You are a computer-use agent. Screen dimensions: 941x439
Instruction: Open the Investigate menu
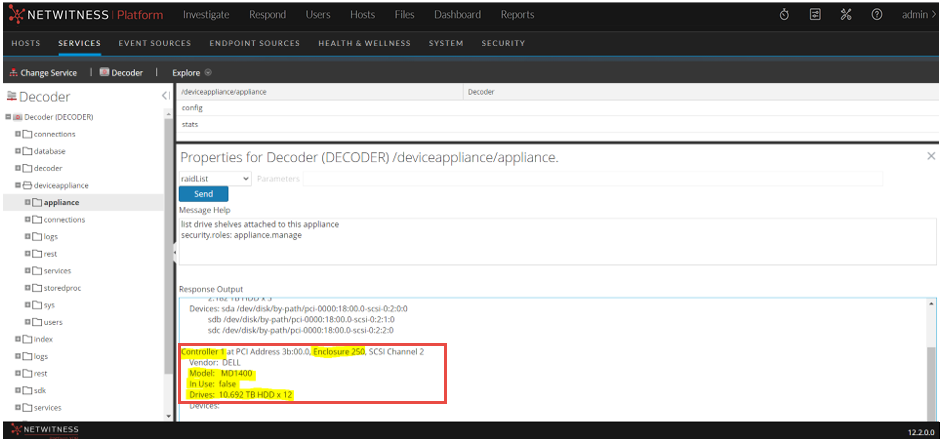206,15
